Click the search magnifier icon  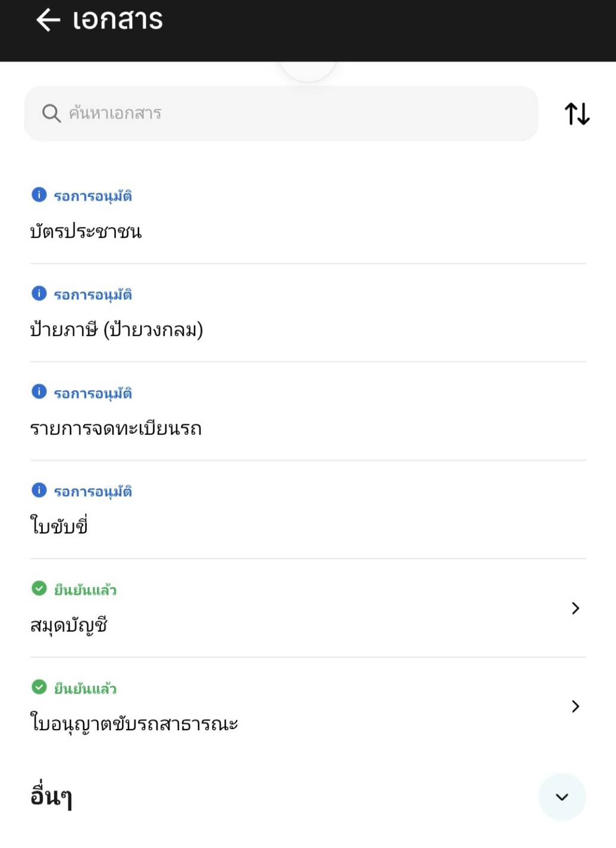51,113
